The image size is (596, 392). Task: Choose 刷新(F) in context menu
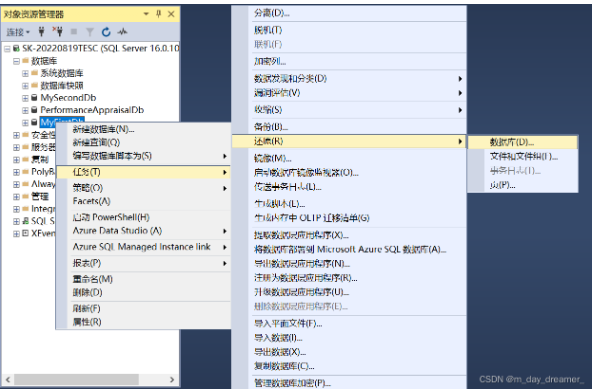[143, 308]
